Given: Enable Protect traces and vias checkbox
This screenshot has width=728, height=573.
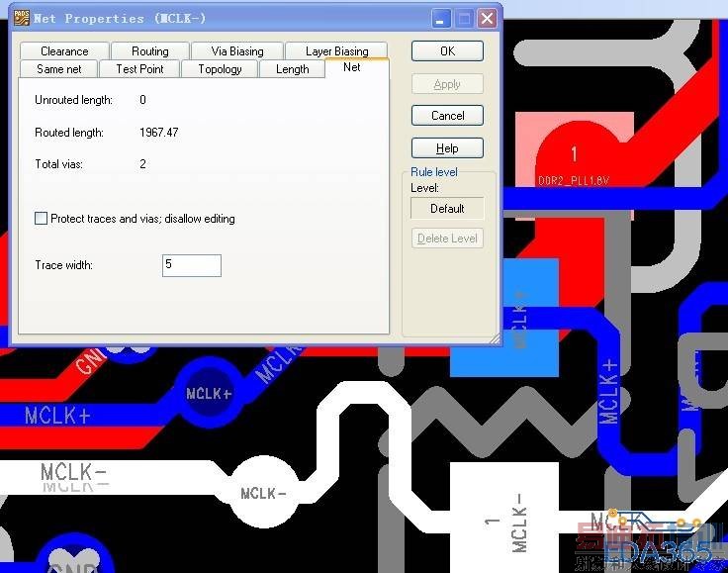Looking at the screenshot, I should click(41, 219).
